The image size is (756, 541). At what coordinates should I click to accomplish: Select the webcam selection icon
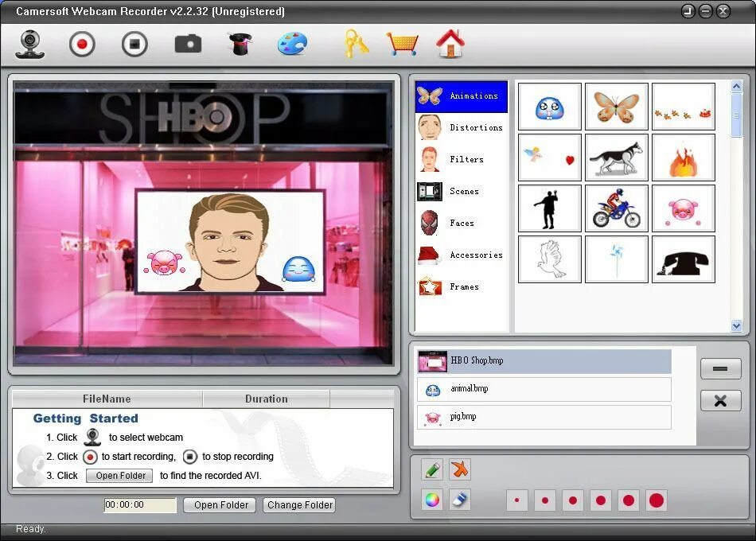pos(30,44)
